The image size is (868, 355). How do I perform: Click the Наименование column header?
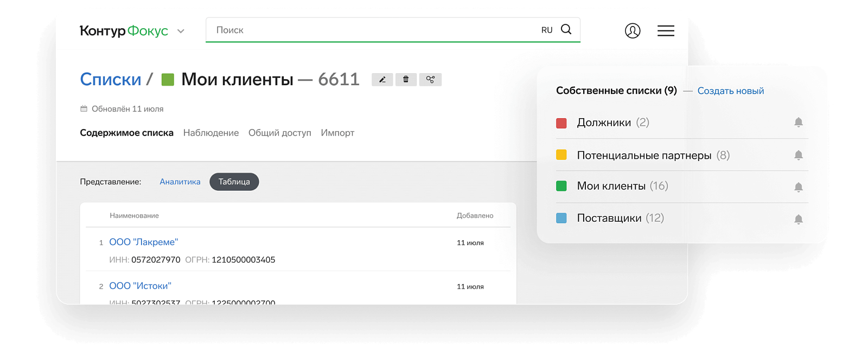click(x=134, y=216)
